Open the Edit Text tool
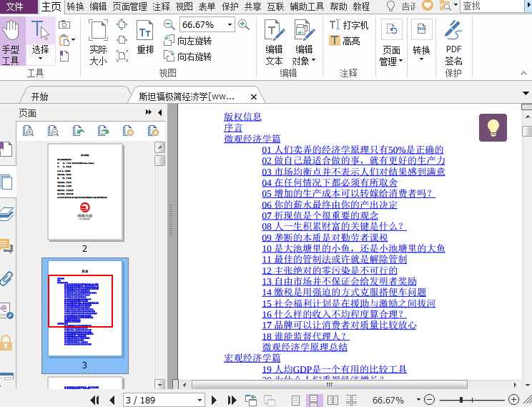 point(274,42)
